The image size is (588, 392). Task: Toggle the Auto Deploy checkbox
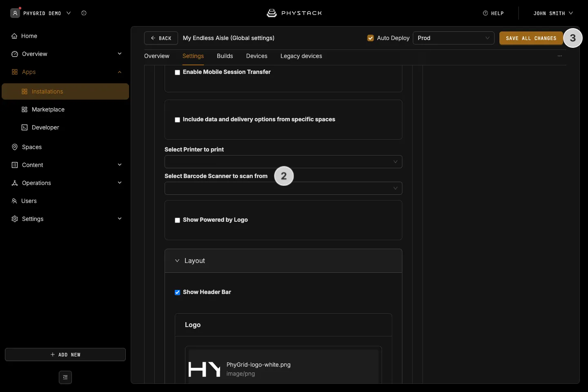coord(371,38)
